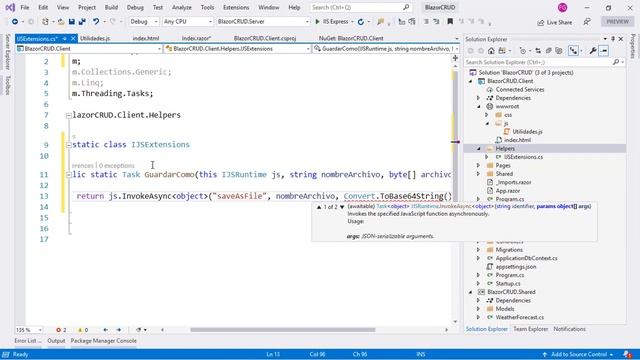
Task: Click the horizontal editor scrollbar thumb
Action: tap(282, 330)
